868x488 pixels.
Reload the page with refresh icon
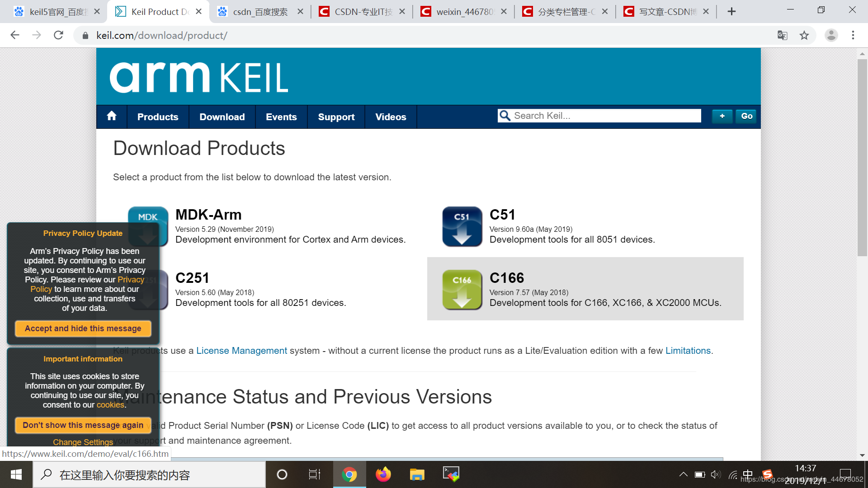point(58,35)
